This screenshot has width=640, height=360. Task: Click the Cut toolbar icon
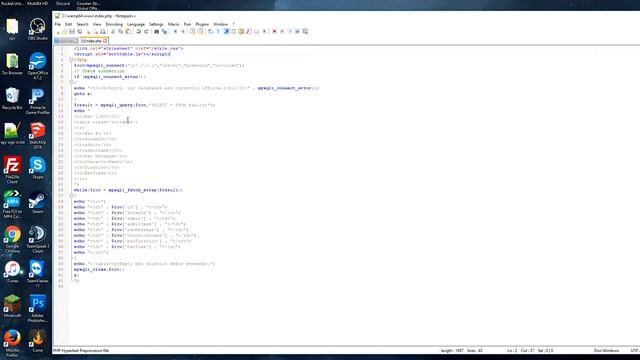(x=113, y=31)
